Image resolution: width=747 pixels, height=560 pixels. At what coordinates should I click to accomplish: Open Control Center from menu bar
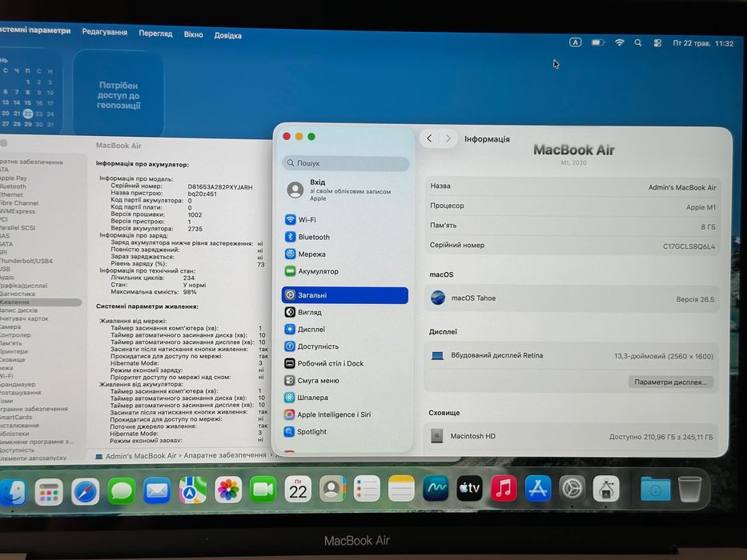point(657,43)
